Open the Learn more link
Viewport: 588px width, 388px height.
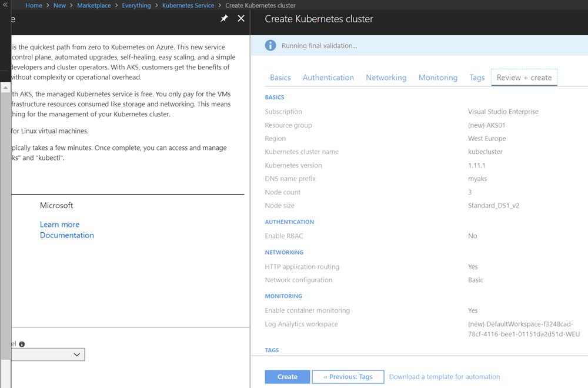click(x=59, y=225)
